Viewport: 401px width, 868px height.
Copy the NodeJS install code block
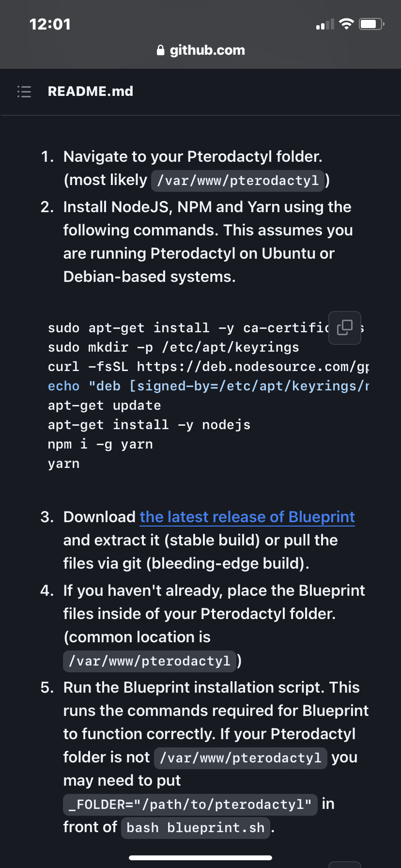345,328
